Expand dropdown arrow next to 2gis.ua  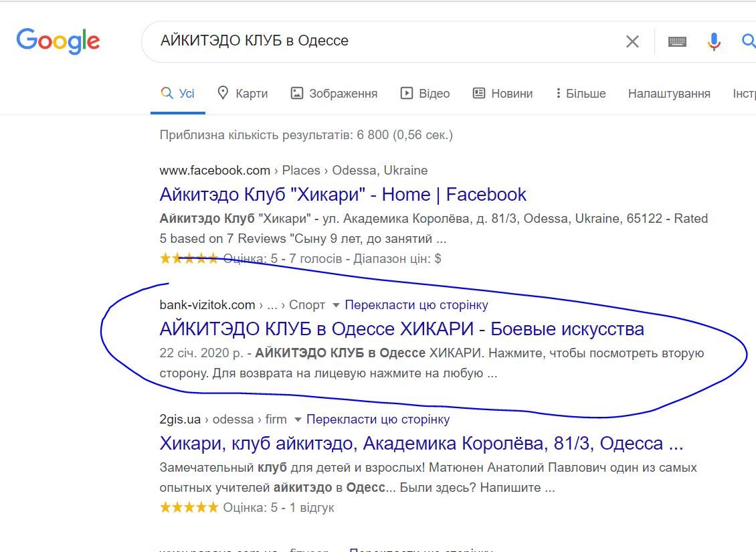point(298,420)
